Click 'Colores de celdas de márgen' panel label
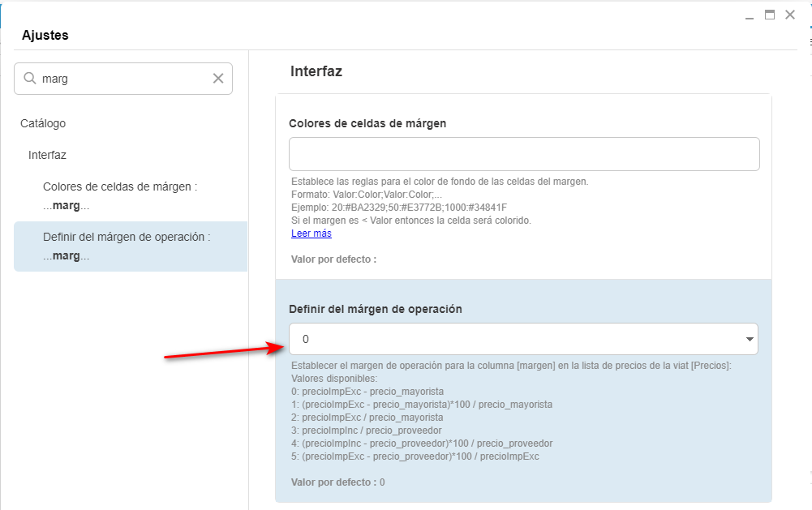This screenshot has height=510, width=812. (x=367, y=123)
